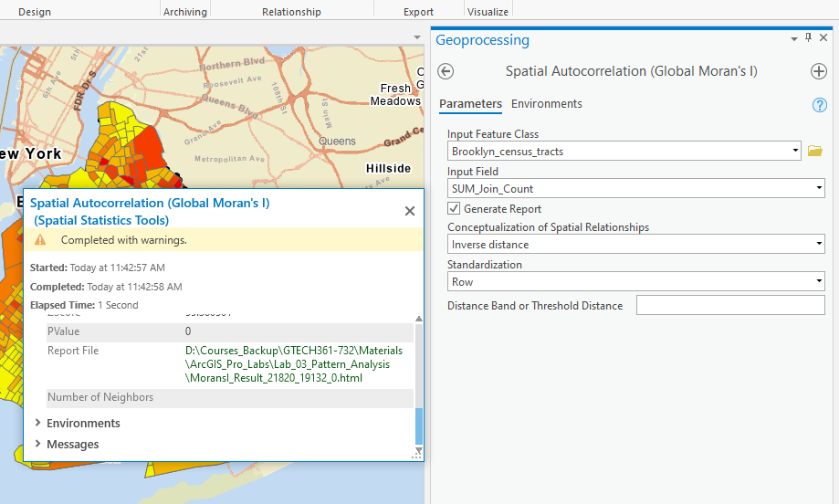Uncheck the Generate Report checkbox
Viewport: 839px width, 504px height.
(455, 209)
